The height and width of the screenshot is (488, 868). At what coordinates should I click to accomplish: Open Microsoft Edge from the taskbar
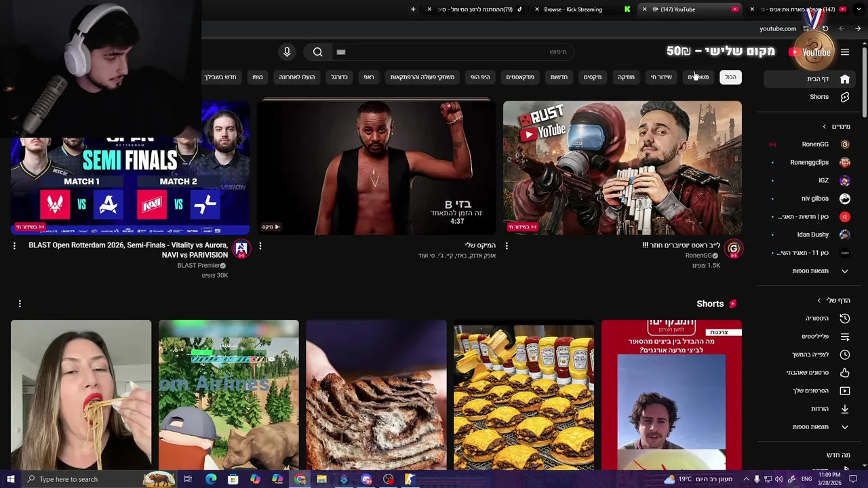click(211, 479)
